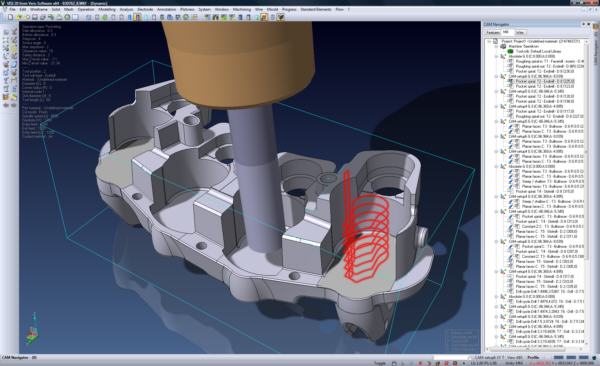Click the axis triad in viewport corner
The image size is (600, 366).
33,328
